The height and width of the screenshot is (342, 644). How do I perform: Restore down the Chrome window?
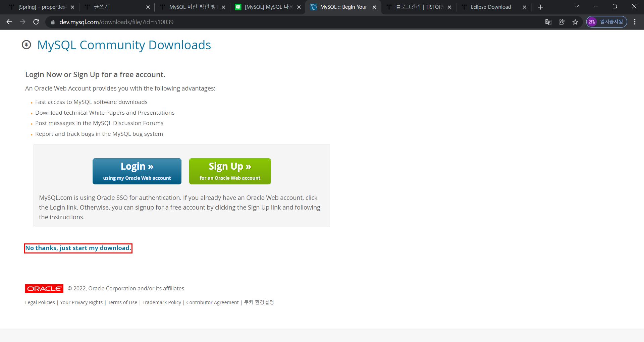[x=615, y=6]
